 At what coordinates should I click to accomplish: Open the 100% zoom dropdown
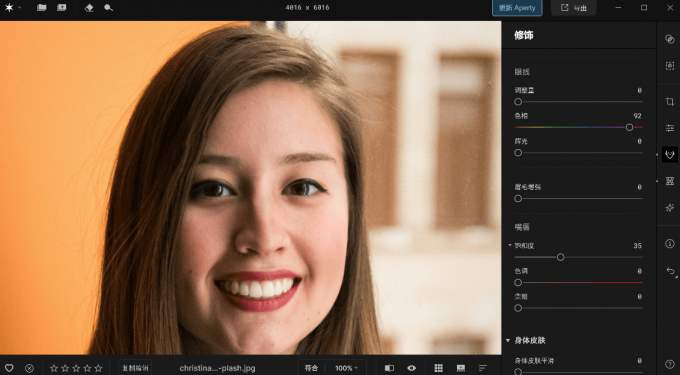click(347, 368)
